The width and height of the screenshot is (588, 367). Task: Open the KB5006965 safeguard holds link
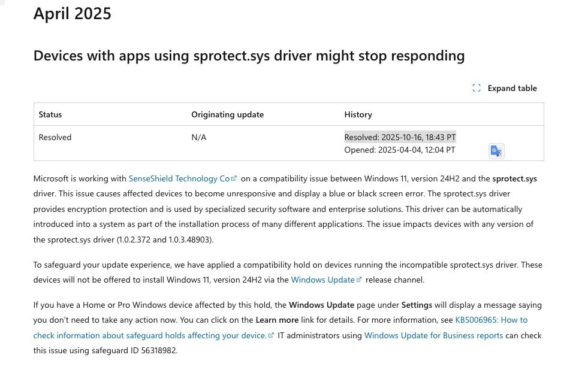click(x=281, y=327)
